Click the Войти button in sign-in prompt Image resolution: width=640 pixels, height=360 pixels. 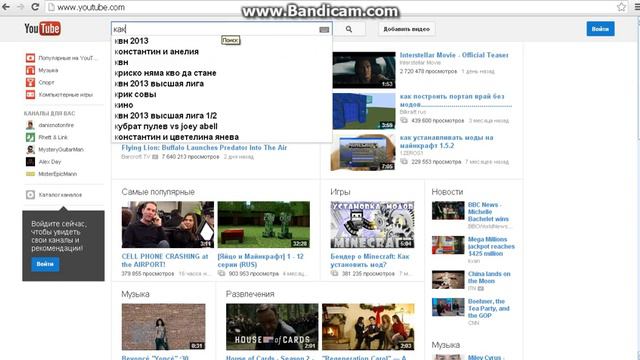tap(45, 264)
